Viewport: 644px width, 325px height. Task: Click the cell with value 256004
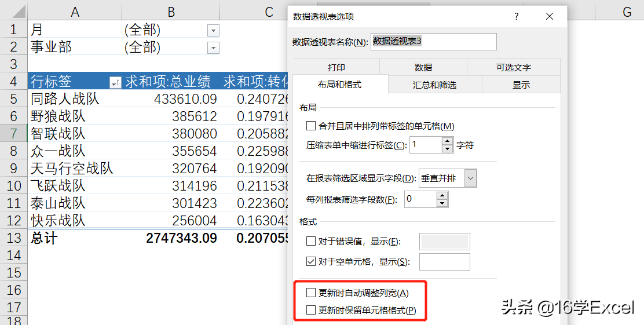(x=171, y=220)
